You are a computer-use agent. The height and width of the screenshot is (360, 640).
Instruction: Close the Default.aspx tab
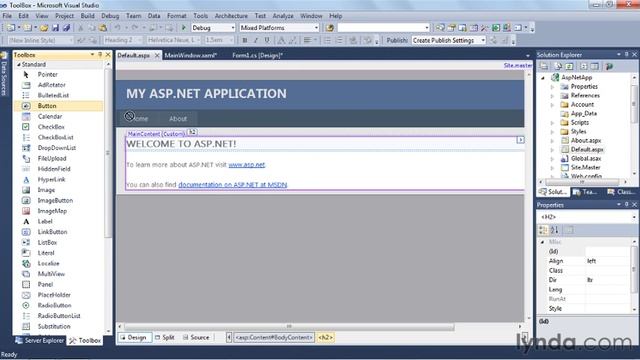tap(157, 55)
